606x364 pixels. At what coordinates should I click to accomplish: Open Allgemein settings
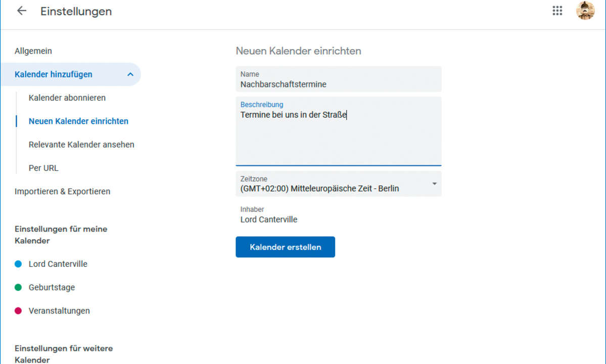33,51
